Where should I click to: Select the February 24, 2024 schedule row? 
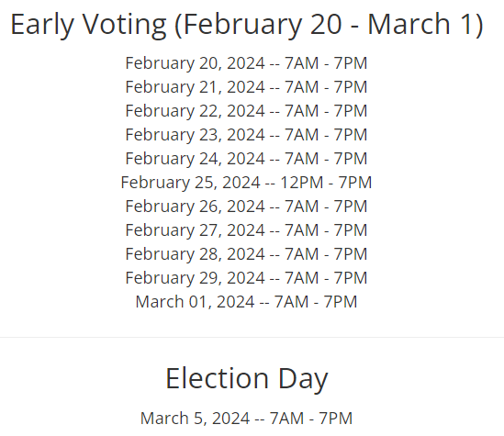[x=246, y=159]
